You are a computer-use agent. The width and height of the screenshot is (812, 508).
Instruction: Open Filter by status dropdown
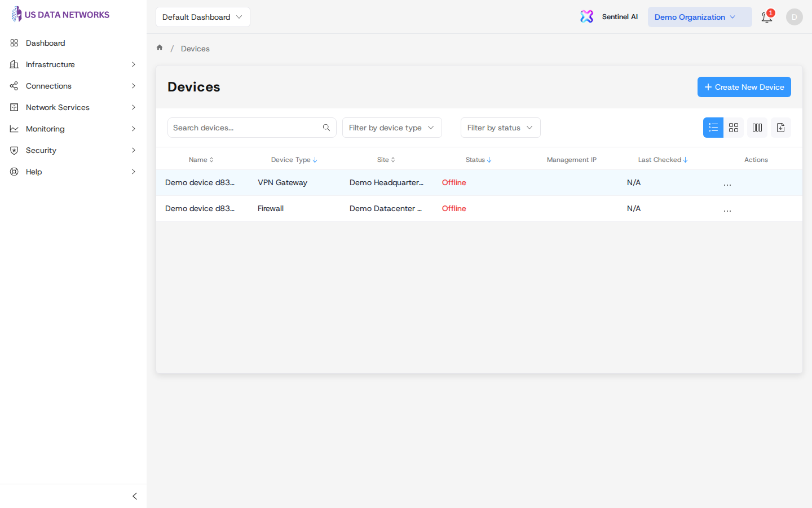[x=501, y=128]
